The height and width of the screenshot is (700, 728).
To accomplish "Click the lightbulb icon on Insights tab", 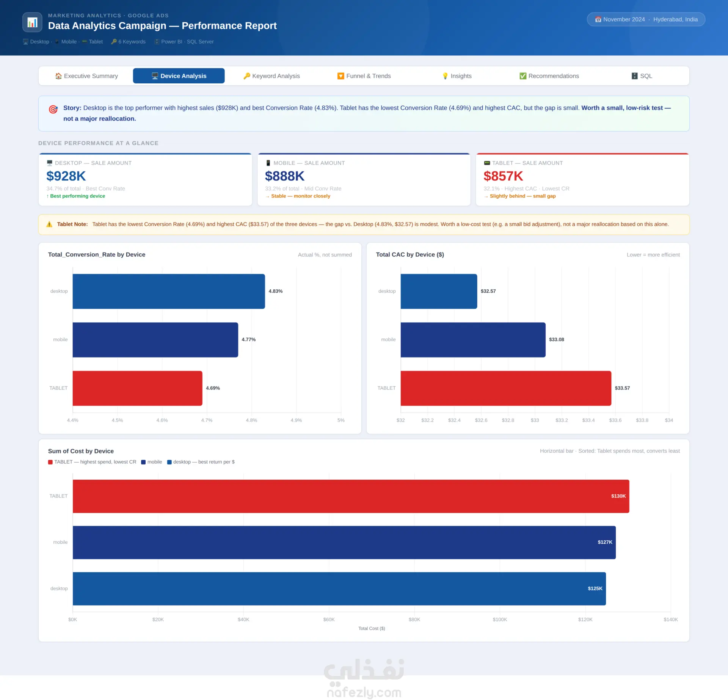I will 445,76.
